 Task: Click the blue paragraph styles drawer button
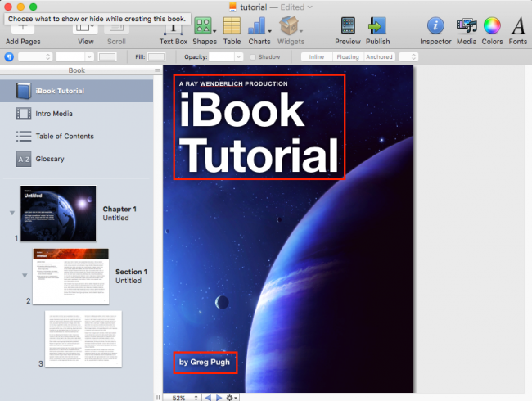click(9, 56)
